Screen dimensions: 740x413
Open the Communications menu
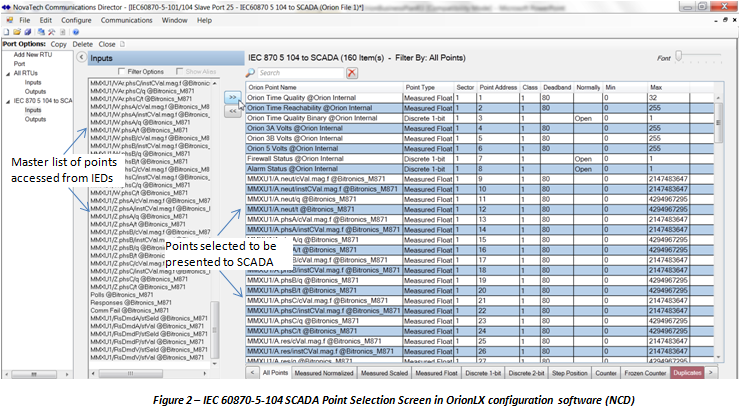pos(126,20)
